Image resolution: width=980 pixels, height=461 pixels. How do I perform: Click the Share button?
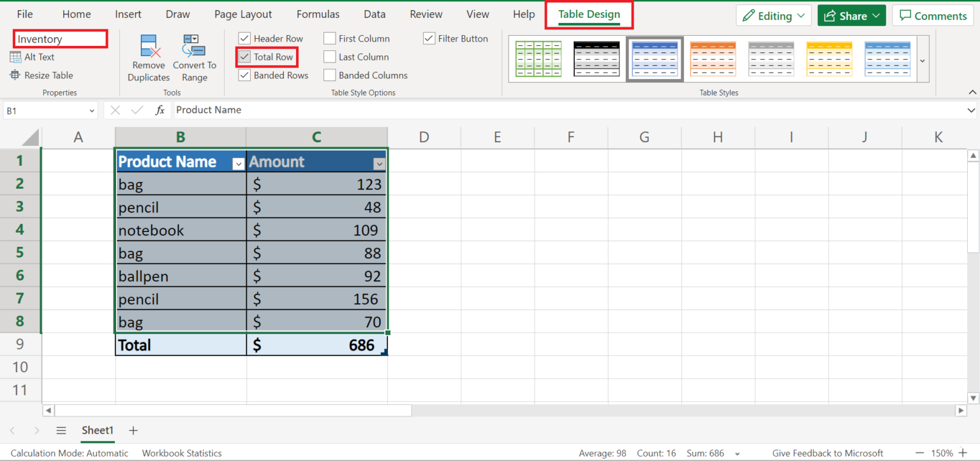tap(851, 15)
